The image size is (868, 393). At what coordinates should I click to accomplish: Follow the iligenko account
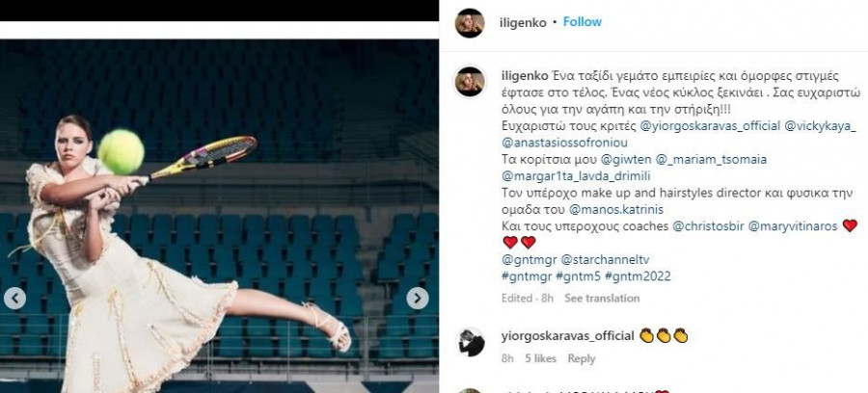point(583,22)
